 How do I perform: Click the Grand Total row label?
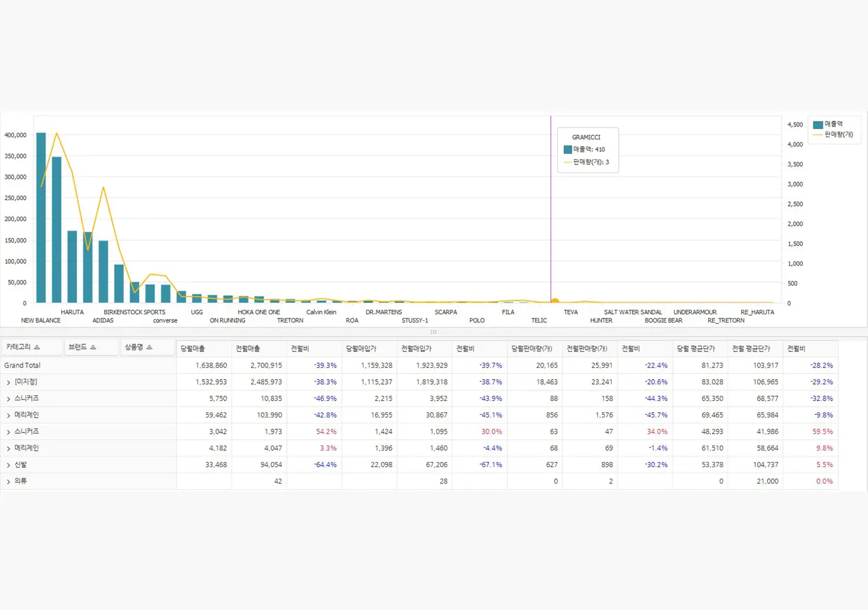[23, 365]
